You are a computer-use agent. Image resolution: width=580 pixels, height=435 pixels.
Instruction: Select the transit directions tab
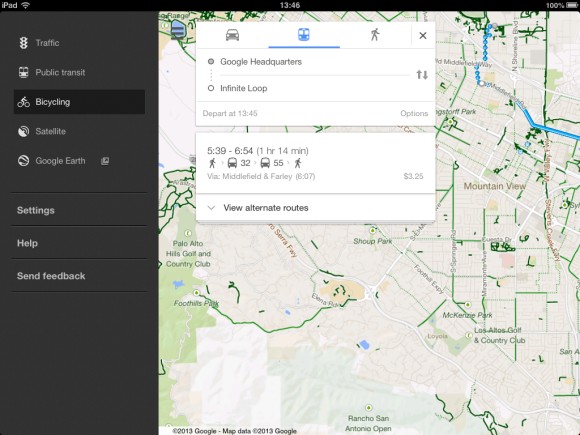tap(304, 35)
